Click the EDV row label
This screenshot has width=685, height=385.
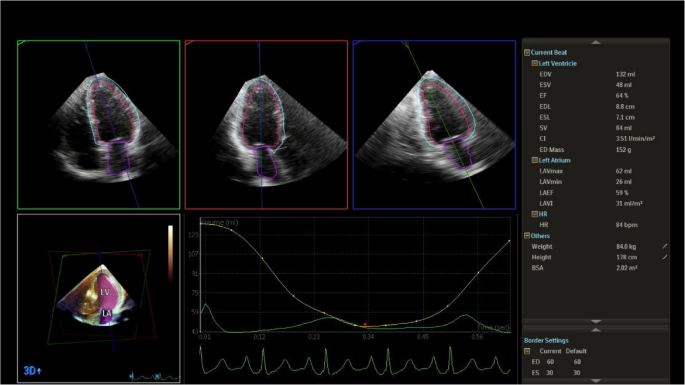click(545, 74)
